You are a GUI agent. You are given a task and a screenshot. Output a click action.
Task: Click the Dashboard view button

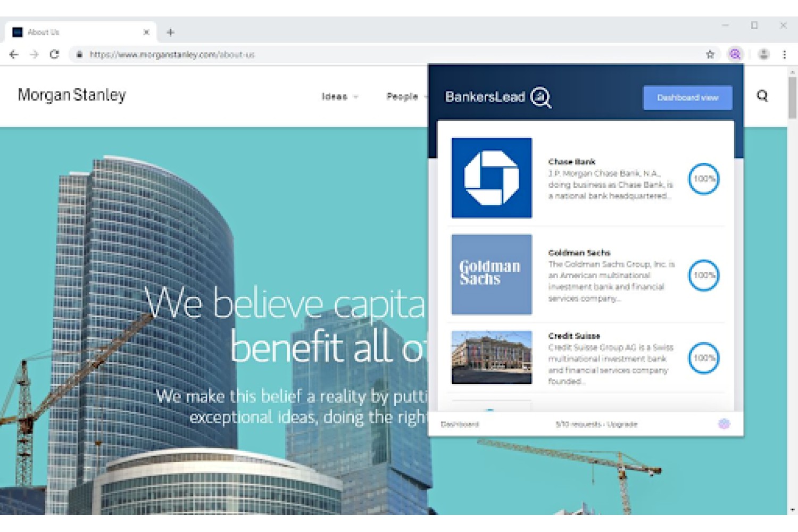pyautogui.click(x=687, y=98)
